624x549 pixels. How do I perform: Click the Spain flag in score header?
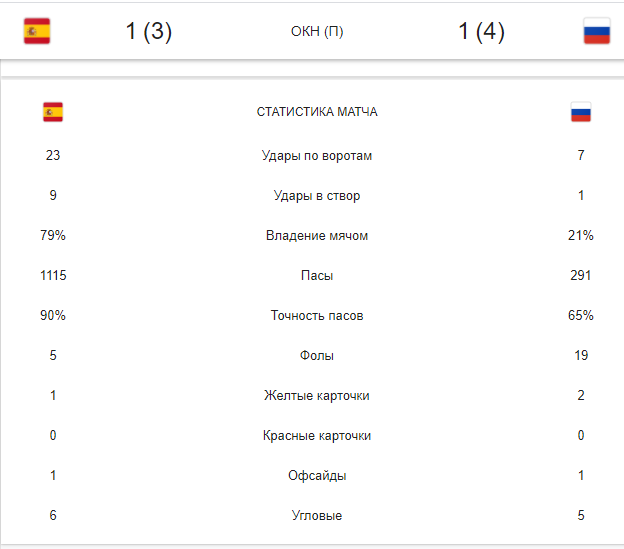tap(37, 32)
